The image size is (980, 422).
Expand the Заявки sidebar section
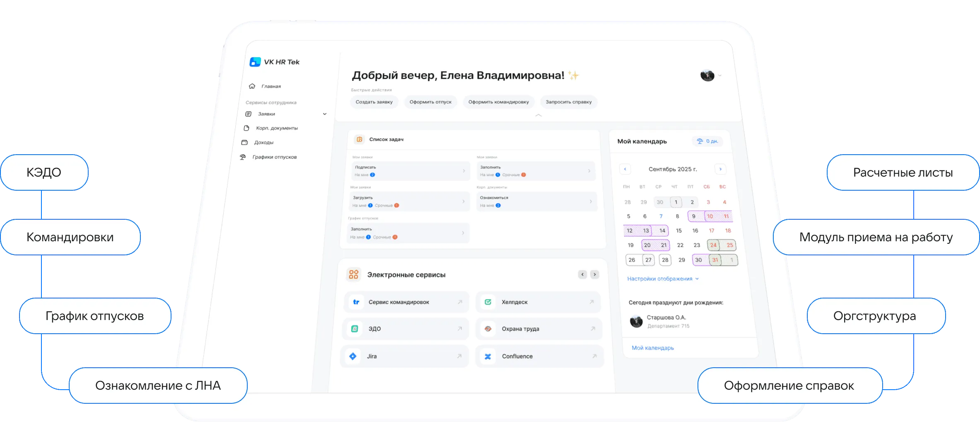(325, 114)
